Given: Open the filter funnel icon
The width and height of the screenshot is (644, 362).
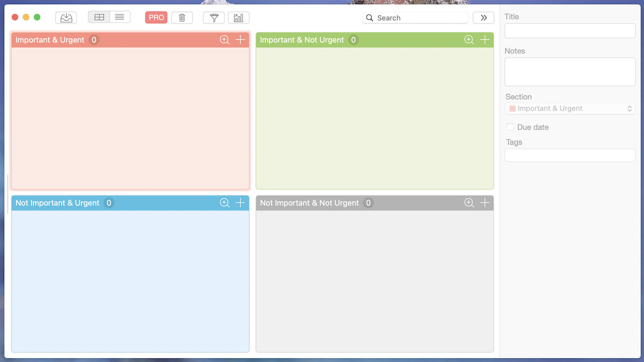Looking at the screenshot, I should click(213, 17).
